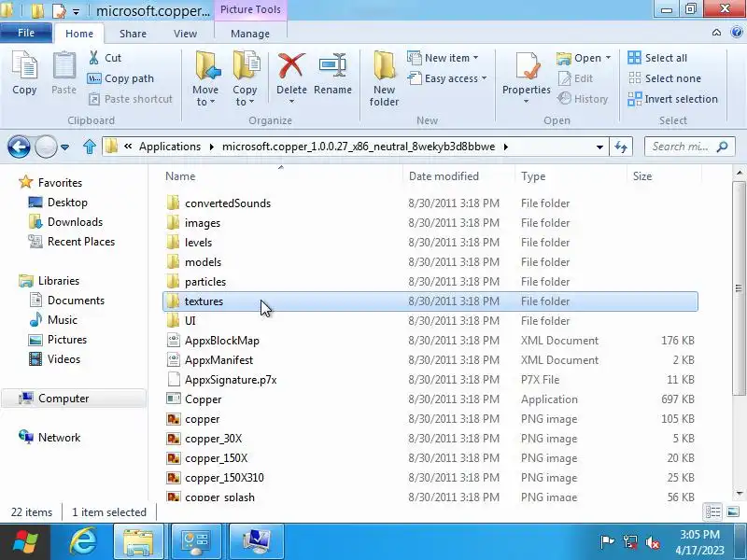Click the red Delete icon
747x560 pixels.
(291, 65)
